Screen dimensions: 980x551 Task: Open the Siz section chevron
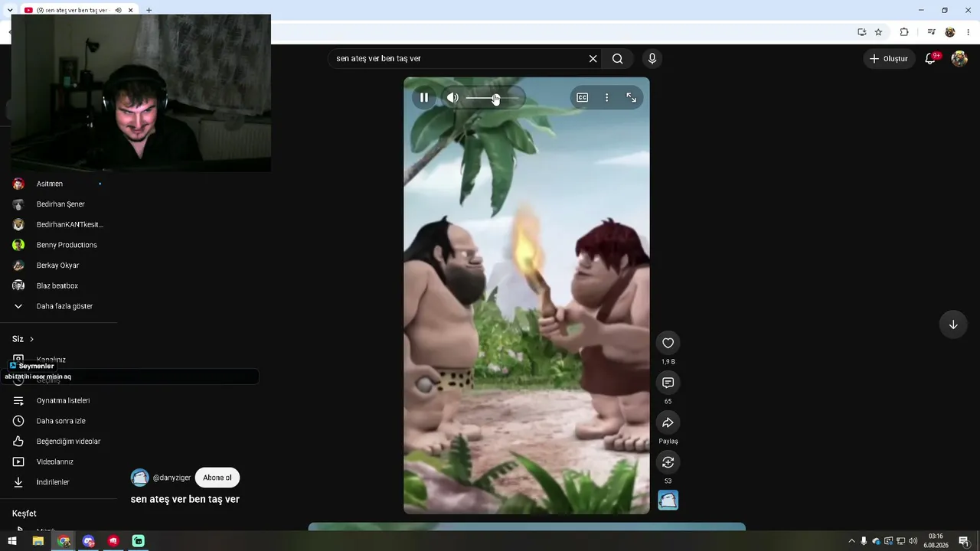click(31, 339)
